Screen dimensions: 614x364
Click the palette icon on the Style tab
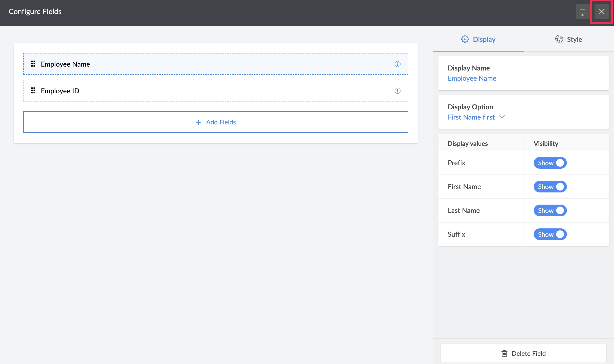(x=559, y=39)
